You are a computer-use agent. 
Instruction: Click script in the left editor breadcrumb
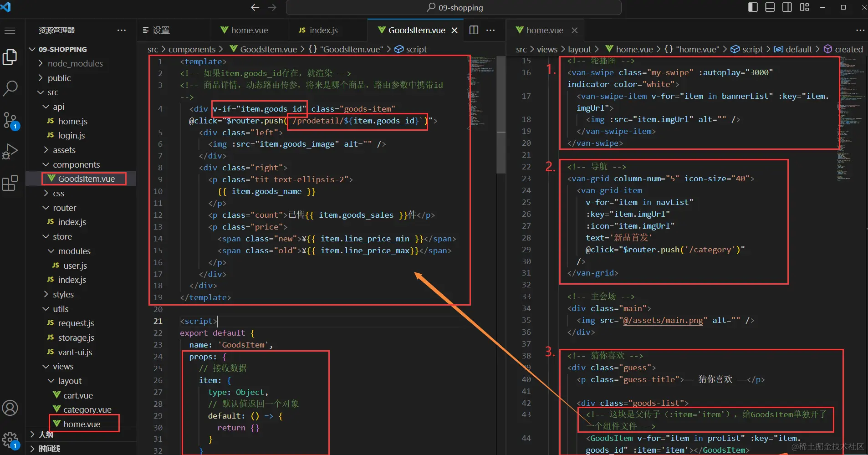[416, 49]
